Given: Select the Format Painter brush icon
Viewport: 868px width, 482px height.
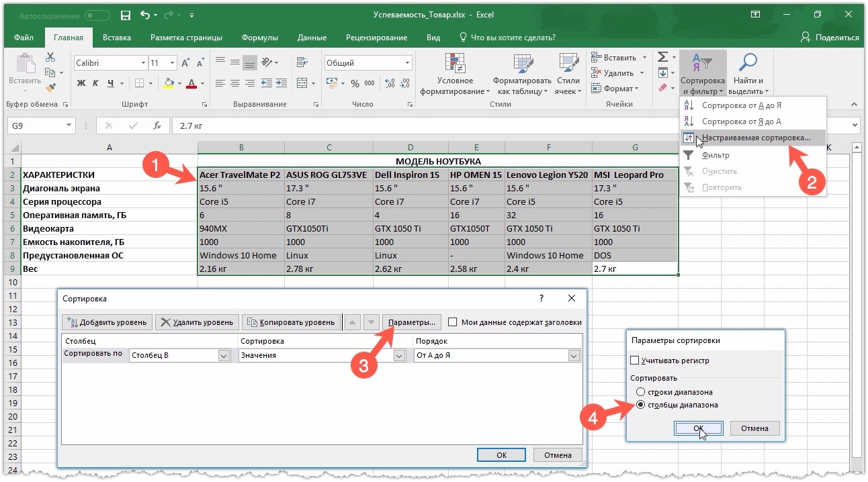Looking at the screenshot, I should coord(50,87).
